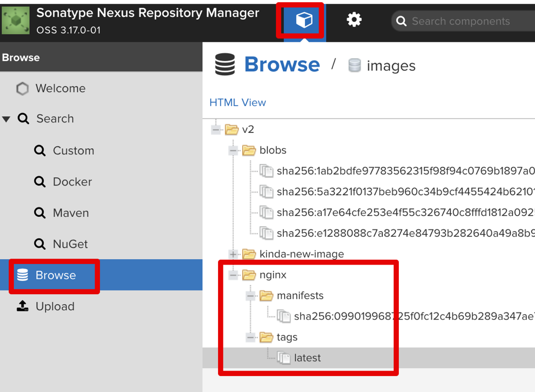
Task: Click the Docker search magnifier icon
Action: click(x=40, y=182)
